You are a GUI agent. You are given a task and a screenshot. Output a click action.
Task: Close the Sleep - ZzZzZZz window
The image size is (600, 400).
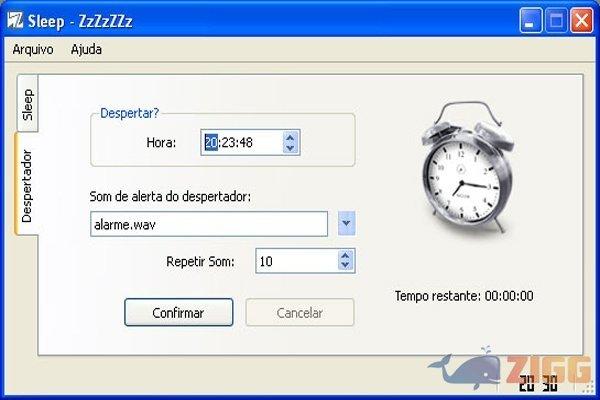tap(582, 20)
